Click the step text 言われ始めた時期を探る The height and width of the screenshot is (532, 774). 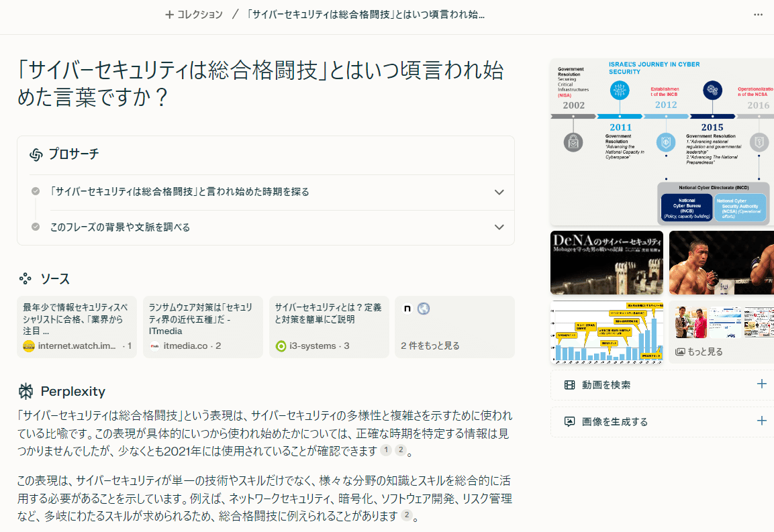(x=180, y=191)
